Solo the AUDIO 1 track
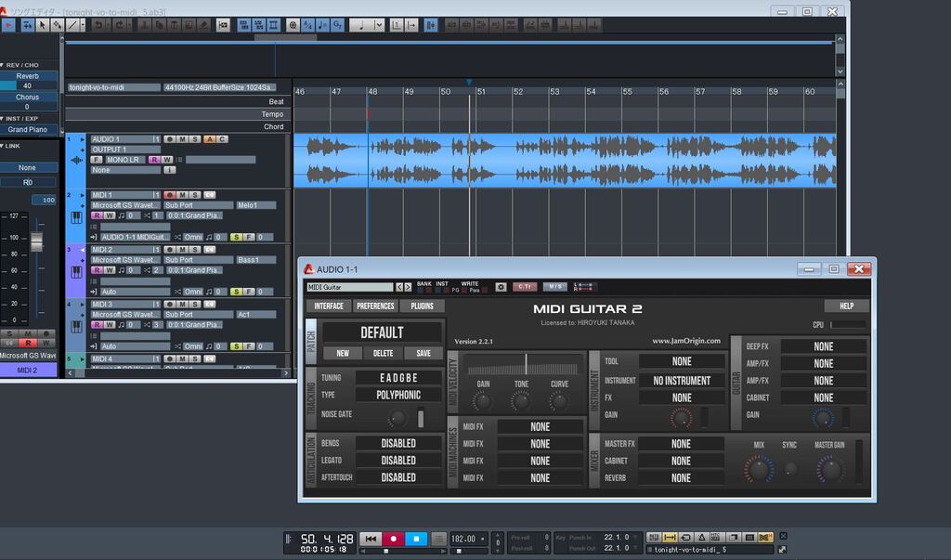This screenshot has width=951, height=560. 195,139
